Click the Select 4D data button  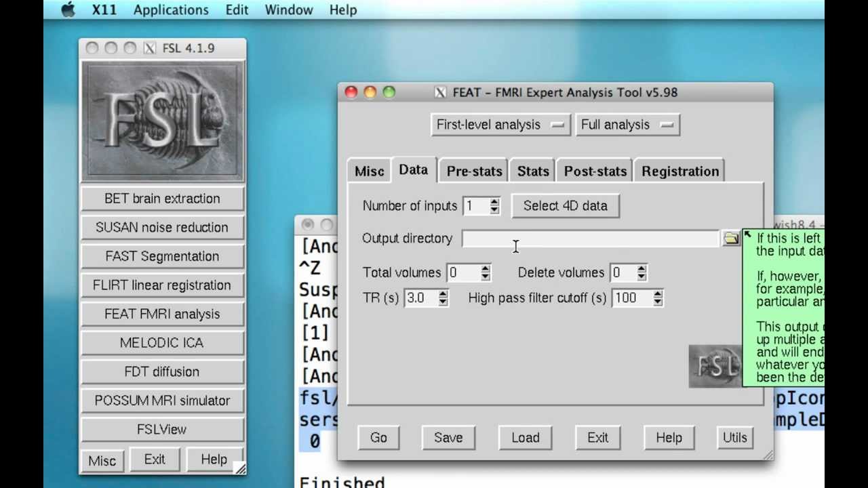pos(566,206)
